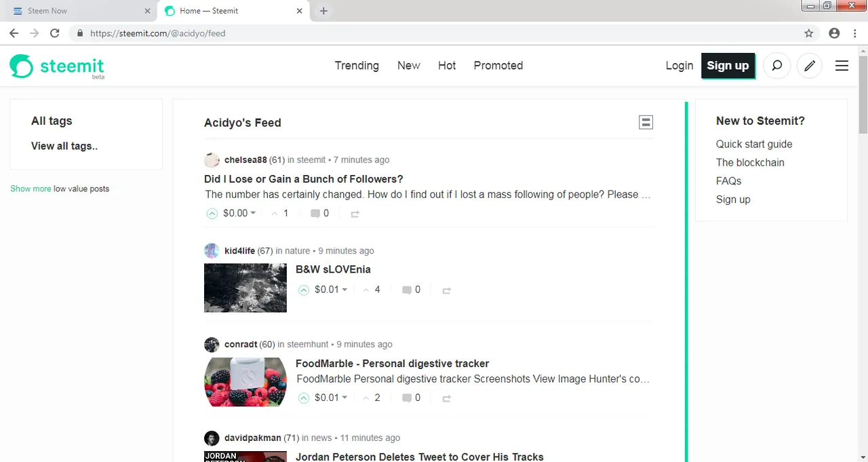Image resolution: width=868 pixels, height=462 pixels.
Task: Open the Trending menu
Action: pos(357,66)
